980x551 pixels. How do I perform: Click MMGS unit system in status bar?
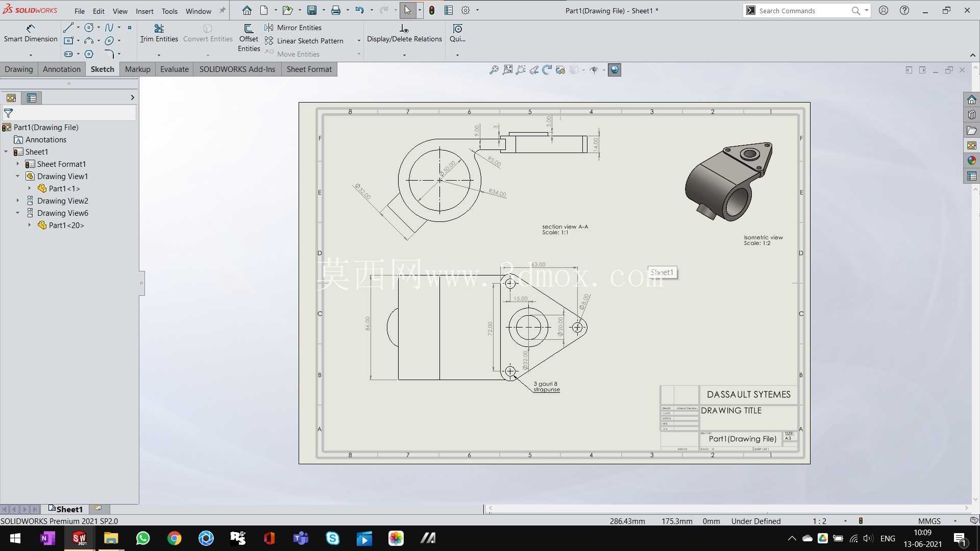pyautogui.click(x=929, y=521)
